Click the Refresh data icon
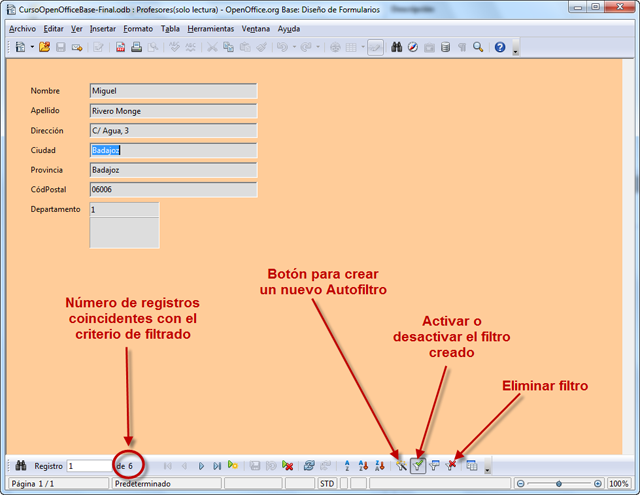This screenshot has width=640, height=495. pyautogui.click(x=309, y=465)
